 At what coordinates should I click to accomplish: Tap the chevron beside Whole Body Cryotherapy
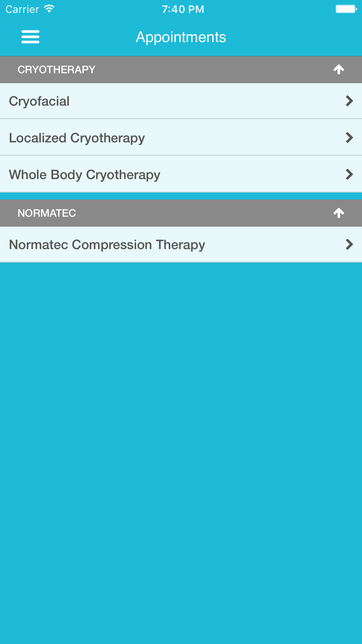(x=349, y=175)
